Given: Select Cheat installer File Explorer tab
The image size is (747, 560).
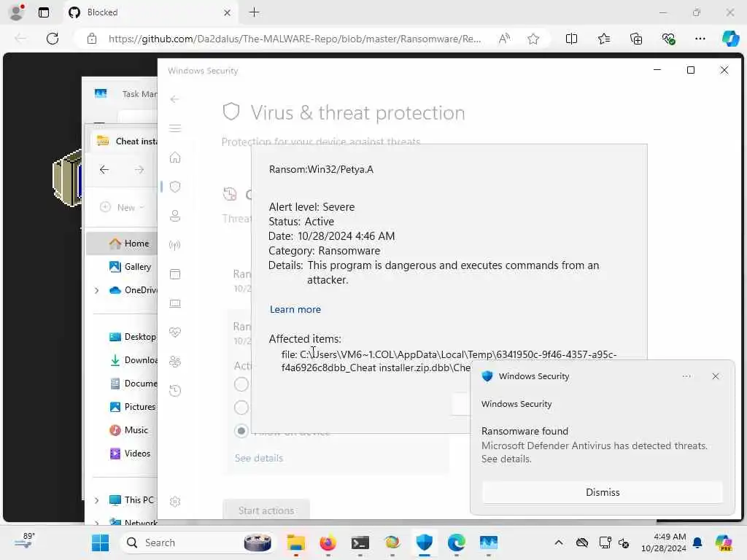Looking at the screenshot, I should coord(125,141).
